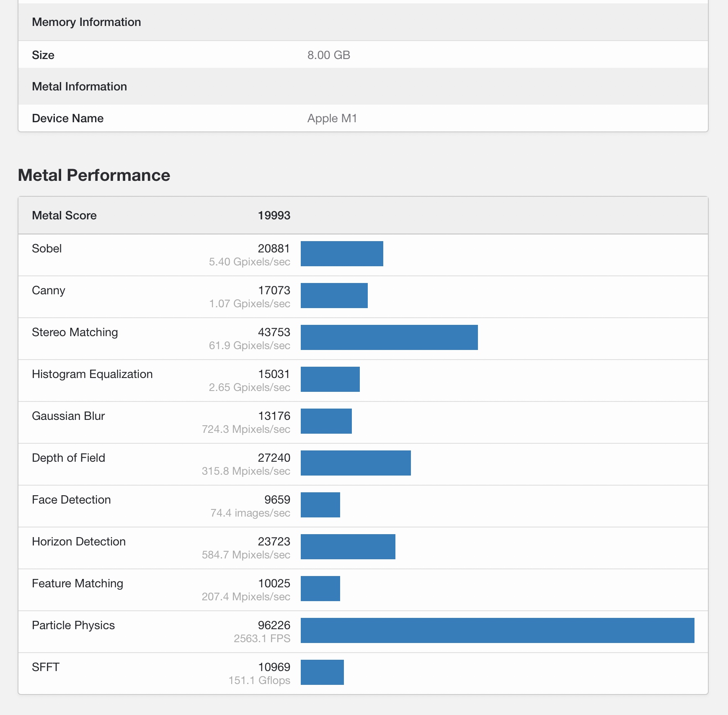728x715 pixels.
Task: Select the Memory Information header
Action: click(86, 22)
